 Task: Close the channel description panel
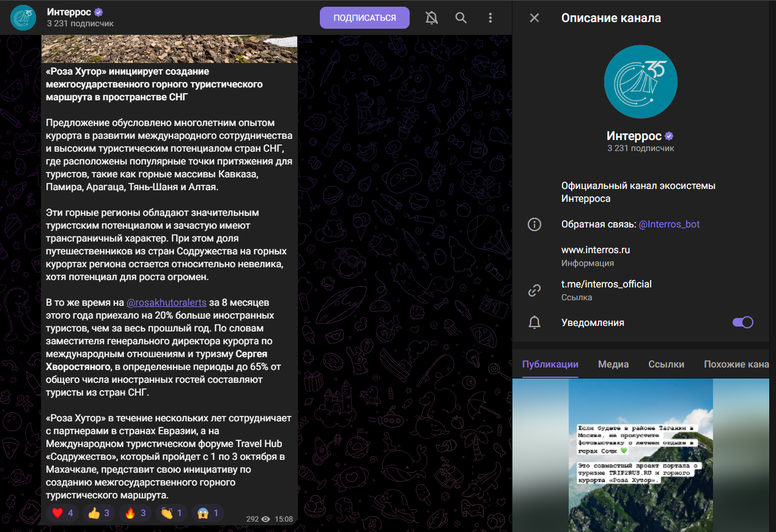pyautogui.click(x=534, y=18)
